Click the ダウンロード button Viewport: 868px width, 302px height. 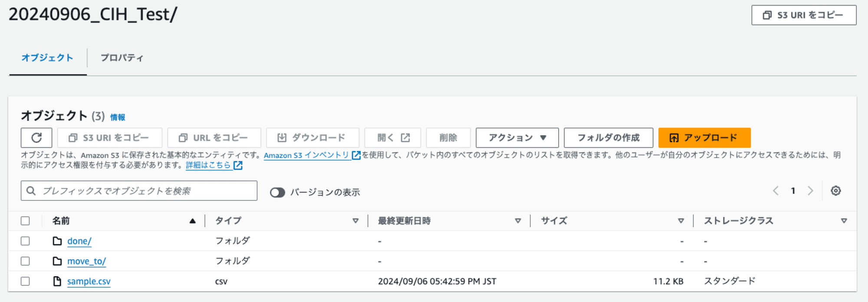312,138
